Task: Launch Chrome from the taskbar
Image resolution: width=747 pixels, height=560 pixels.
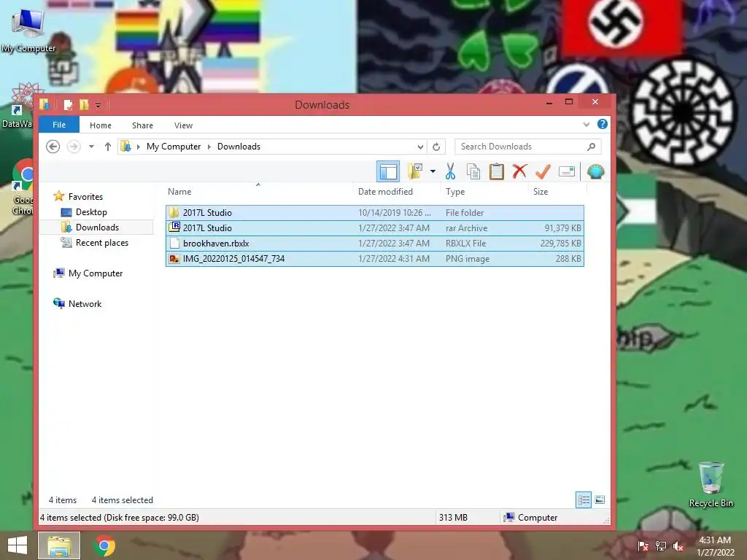Action: tap(104, 545)
